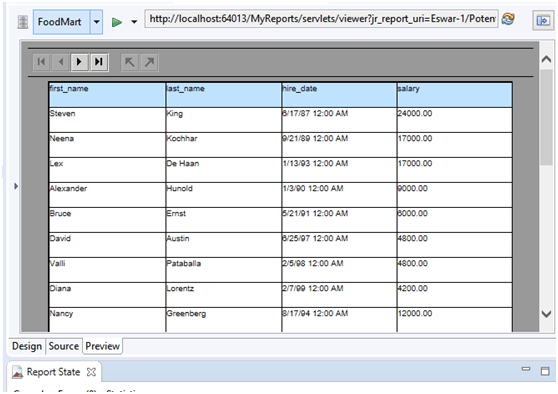
Task: Switch to the Design tab
Action: 27,346
